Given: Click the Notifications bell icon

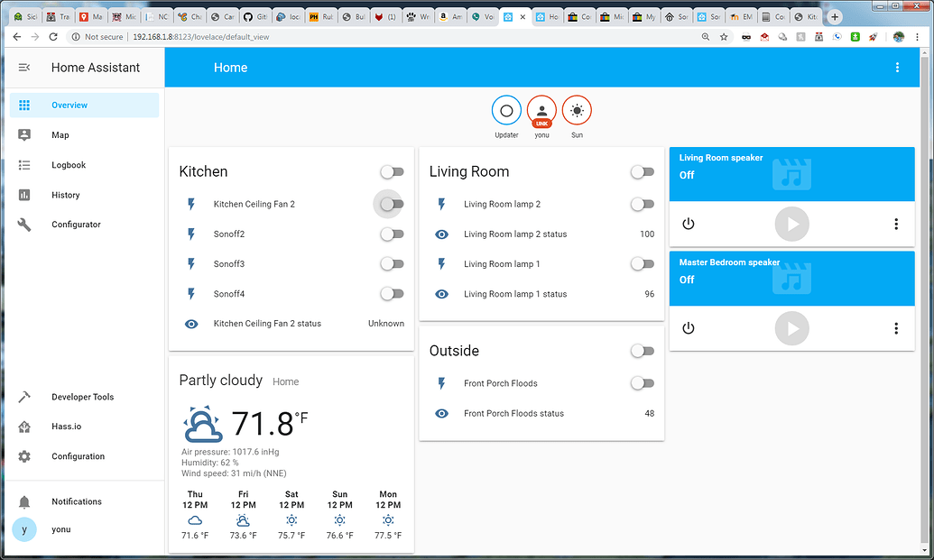Looking at the screenshot, I should click(25, 501).
